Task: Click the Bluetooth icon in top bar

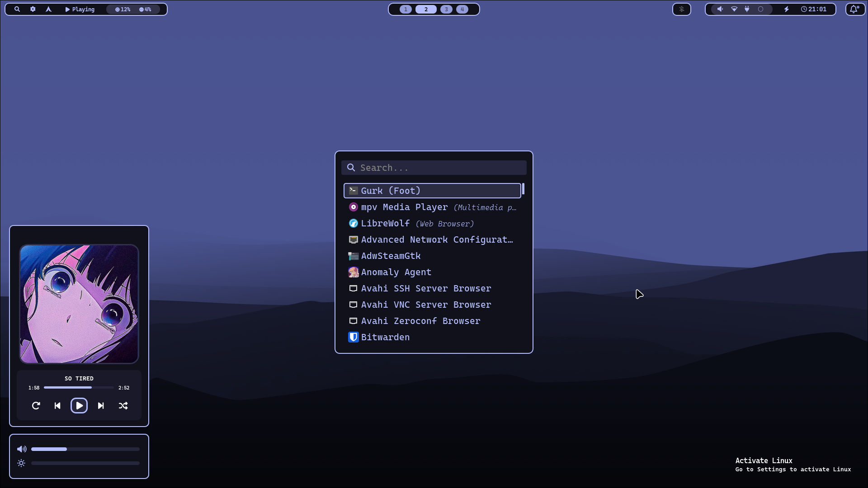Action: 682,9
